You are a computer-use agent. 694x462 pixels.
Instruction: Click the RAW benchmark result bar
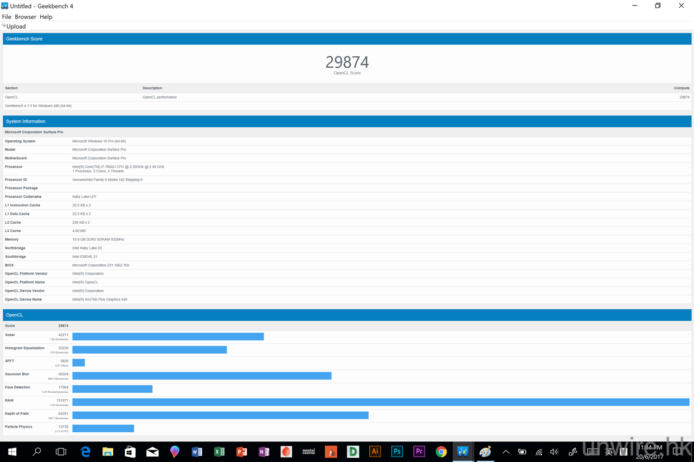pyautogui.click(x=380, y=402)
